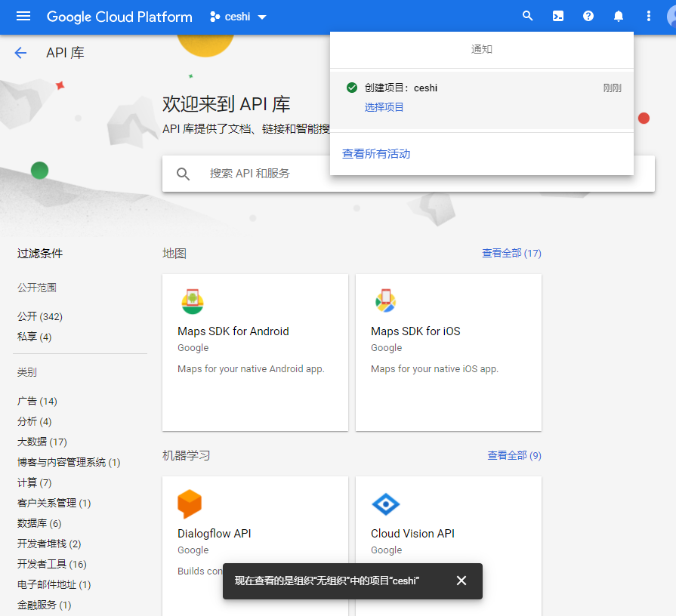Open the hamburger navigation menu

(x=23, y=17)
